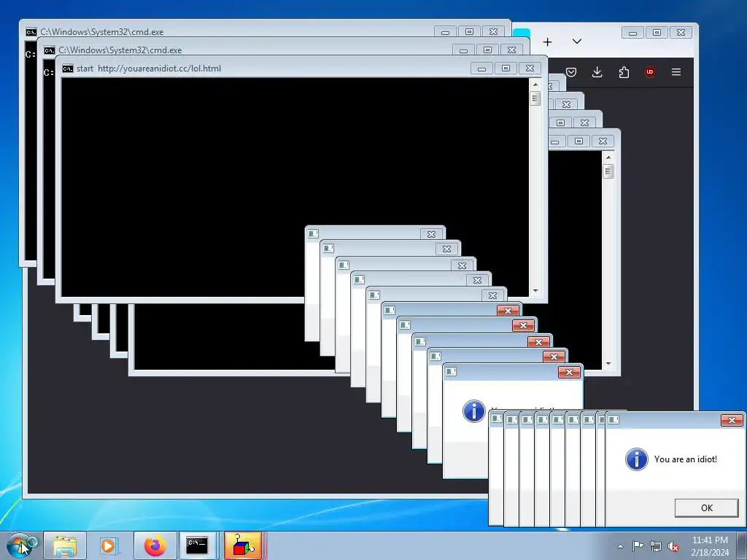Click the muted volume icon in tray
The height and width of the screenshot is (560, 747).
tap(673, 546)
